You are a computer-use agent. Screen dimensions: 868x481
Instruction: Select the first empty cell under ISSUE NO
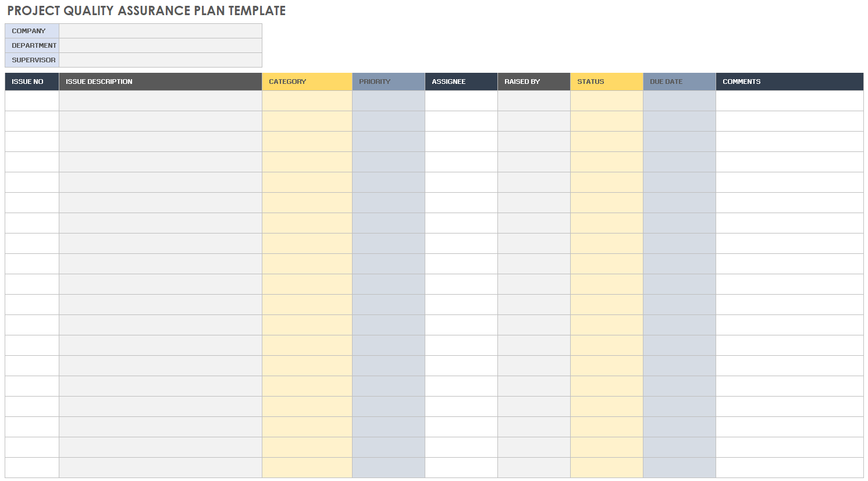(32, 101)
